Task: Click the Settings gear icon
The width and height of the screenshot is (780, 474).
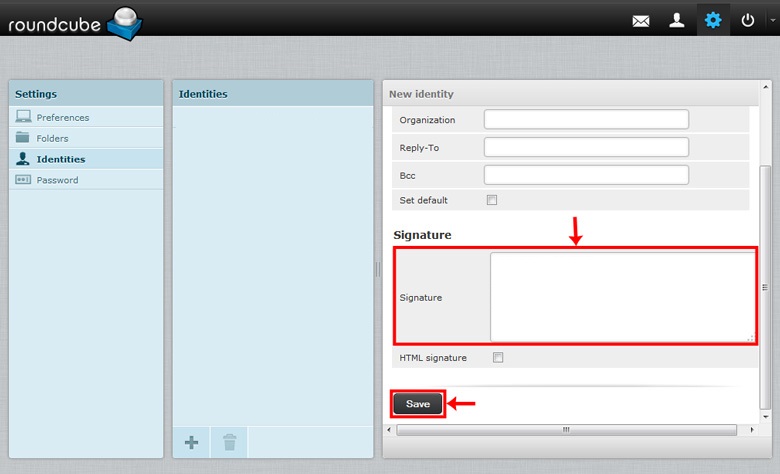Action: pyautogui.click(x=712, y=20)
